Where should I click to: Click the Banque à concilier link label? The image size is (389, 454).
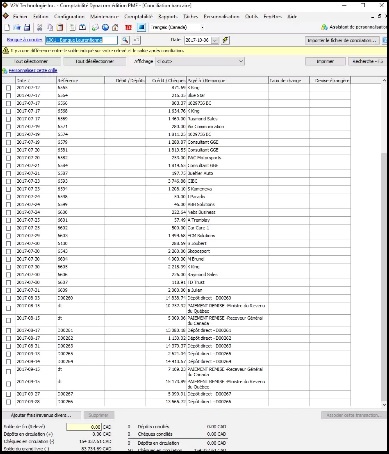click(x=24, y=40)
